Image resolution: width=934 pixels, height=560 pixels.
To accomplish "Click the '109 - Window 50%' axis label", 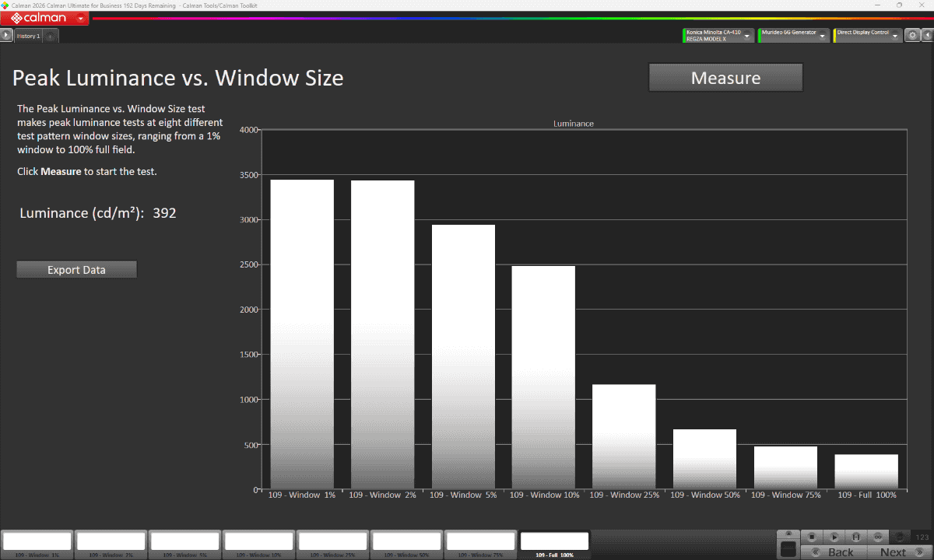I will click(705, 495).
